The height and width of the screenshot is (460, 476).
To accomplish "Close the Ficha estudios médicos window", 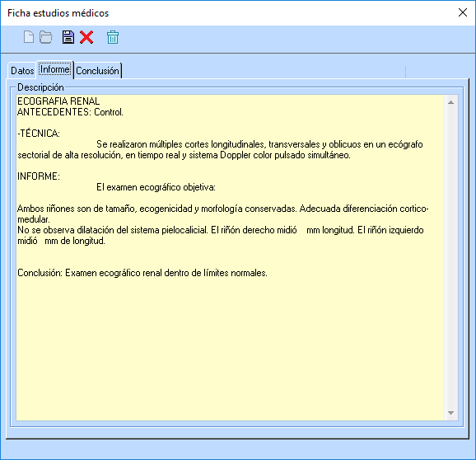I will click(x=463, y=12).
